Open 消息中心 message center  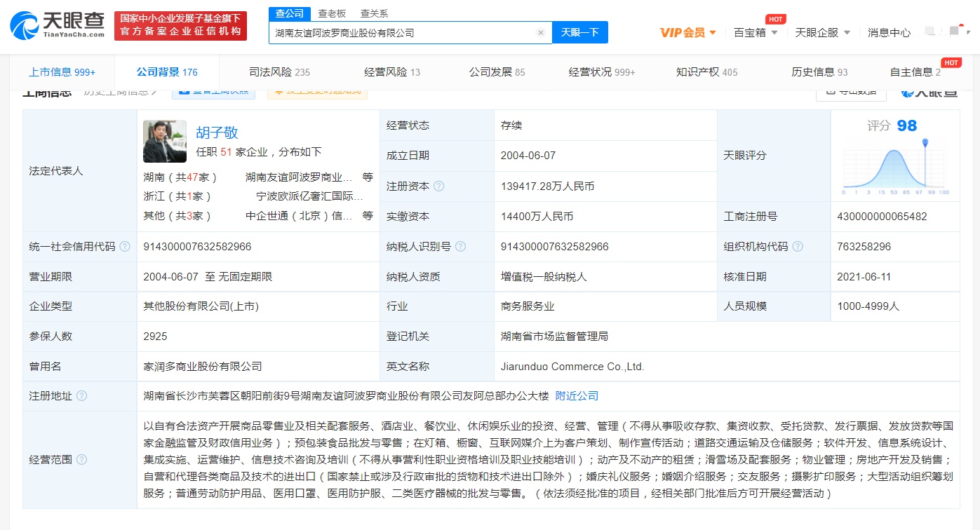click(x=889, y=32)
